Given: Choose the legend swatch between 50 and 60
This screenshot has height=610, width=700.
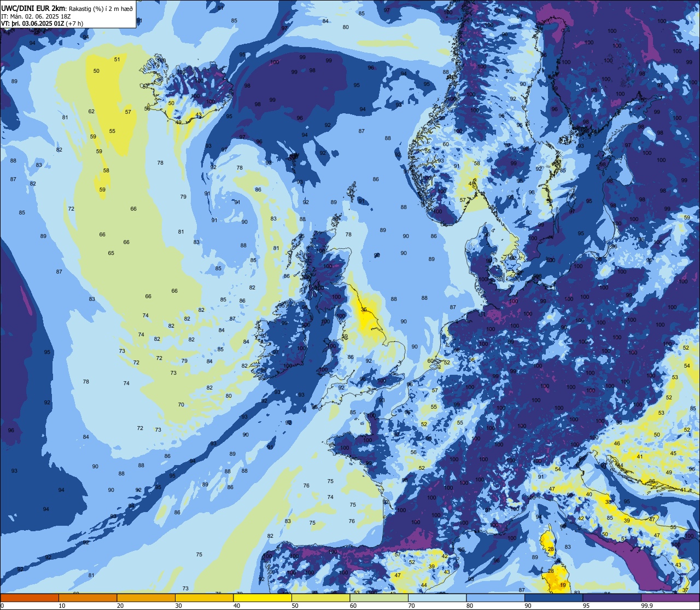Looking at the screenshot, I should tap(320, 598).
